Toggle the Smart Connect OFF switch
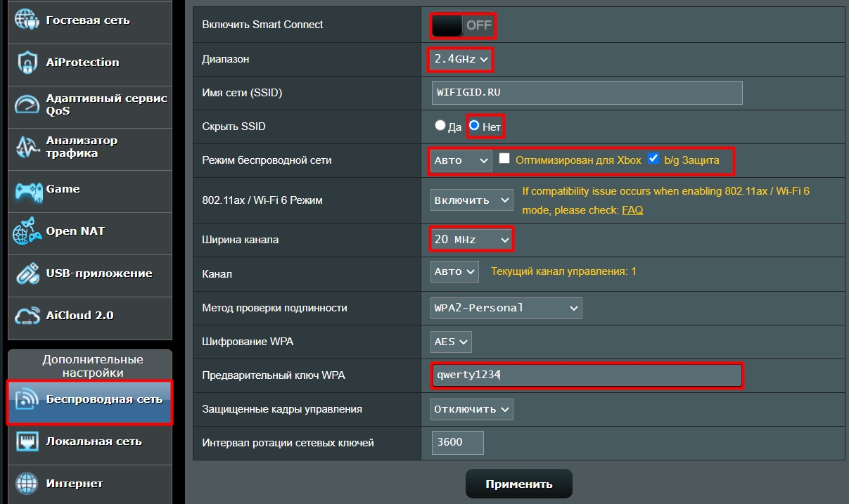Image resolution: width=849 pixels, height=504 pixels. tap(462, 26)
